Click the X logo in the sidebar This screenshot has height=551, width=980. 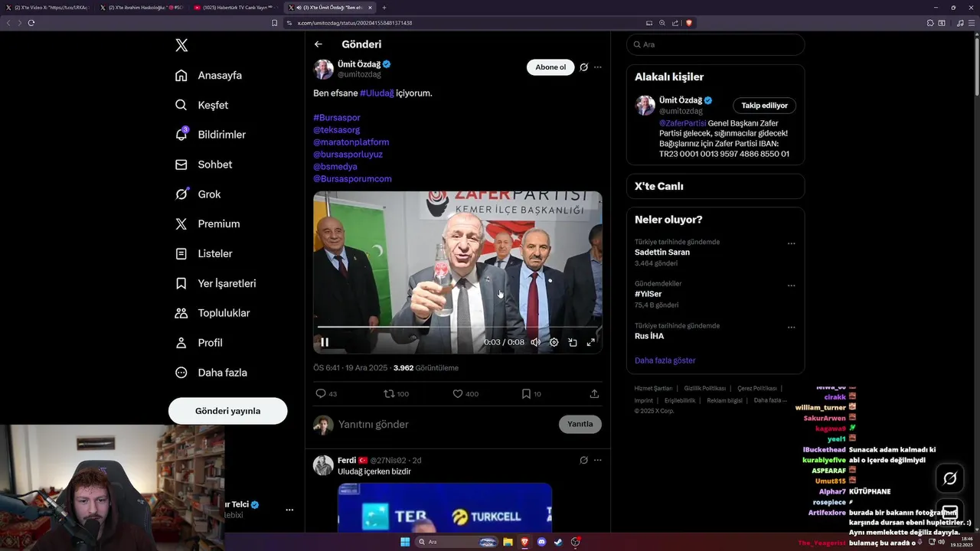pyautogui.click(x=181, y=45)
